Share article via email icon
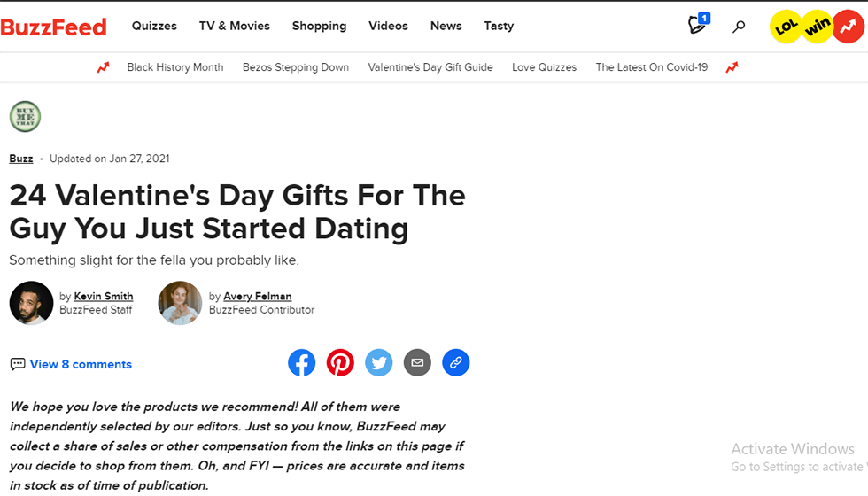Viewport: 868px width, 496px height. [417, 362]
